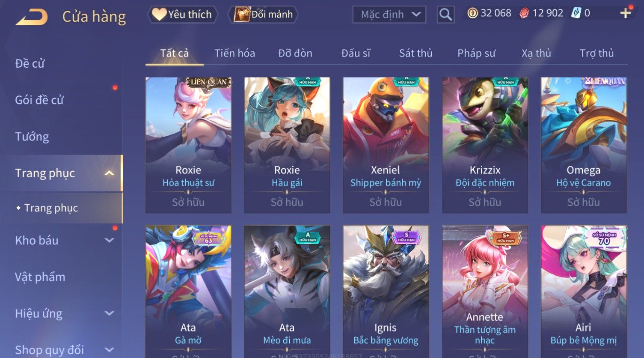Tap the golden back arrow icon
644x358 pixels.
click(x=32, y=17)
